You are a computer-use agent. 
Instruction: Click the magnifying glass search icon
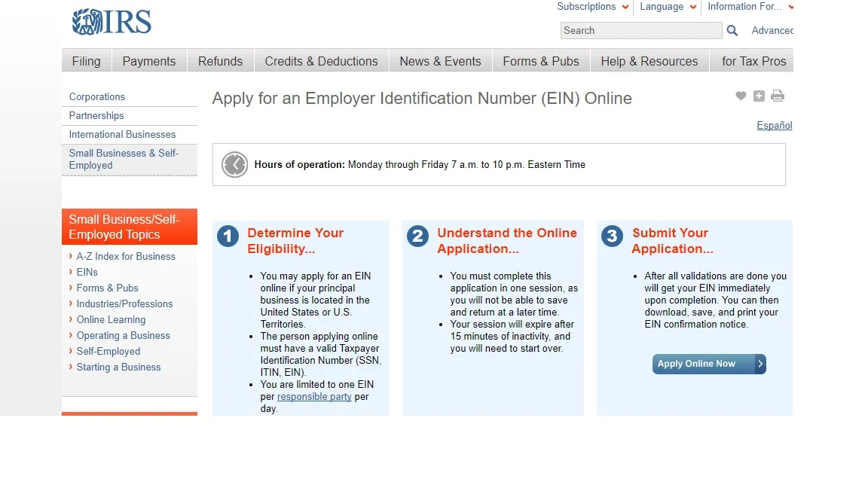[x=732, y=30]
